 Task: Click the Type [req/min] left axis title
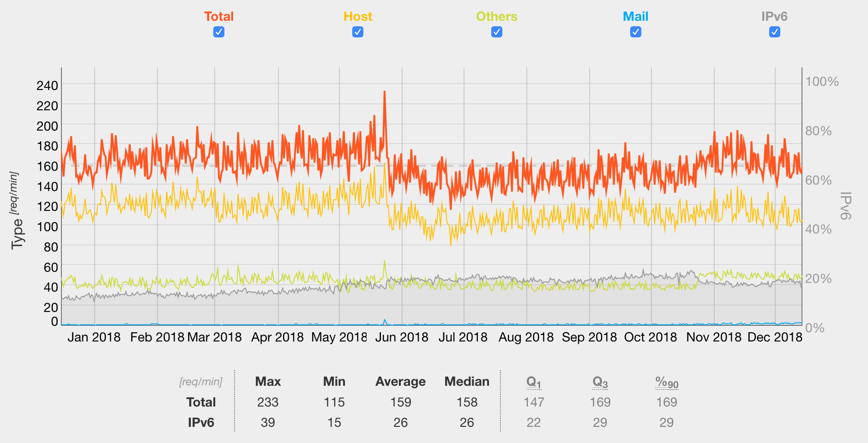pyautogui.click(x=16, y=211)
